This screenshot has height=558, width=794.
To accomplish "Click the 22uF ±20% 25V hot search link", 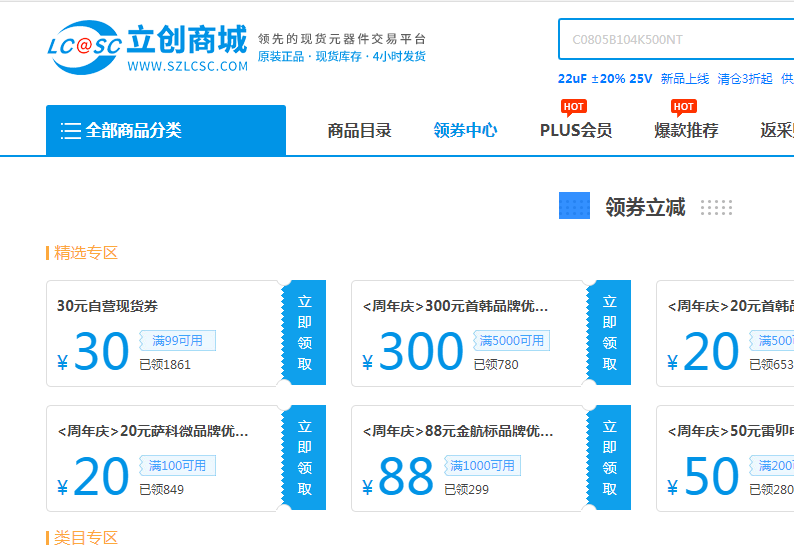I will coord(605,79).
